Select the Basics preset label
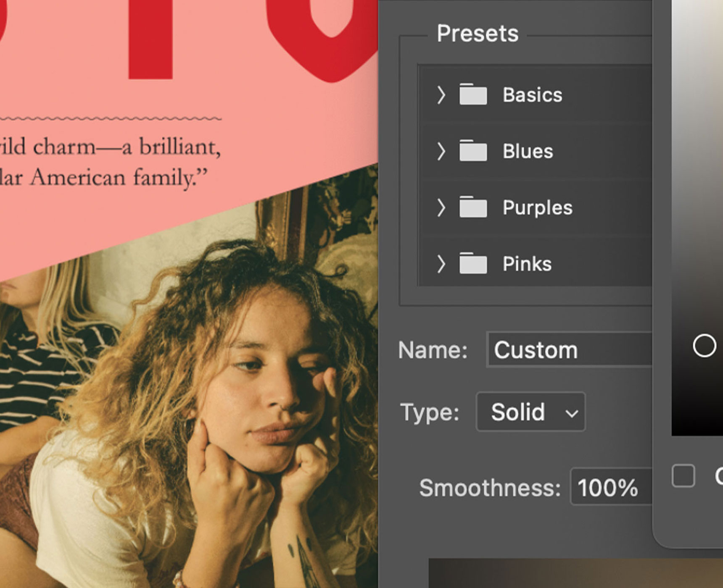 (532, 95)
